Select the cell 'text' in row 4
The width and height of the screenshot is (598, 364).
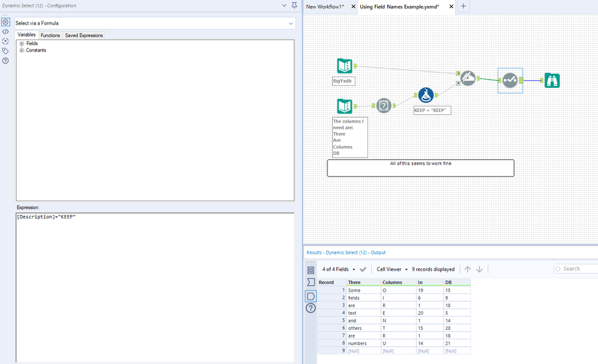(364, 313)
